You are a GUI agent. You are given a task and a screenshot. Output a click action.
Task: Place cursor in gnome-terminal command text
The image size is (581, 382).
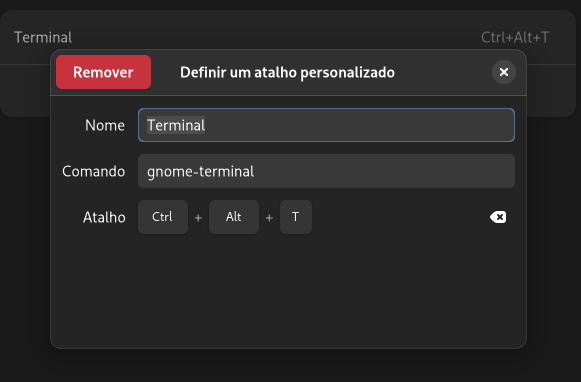coord(200,172)
